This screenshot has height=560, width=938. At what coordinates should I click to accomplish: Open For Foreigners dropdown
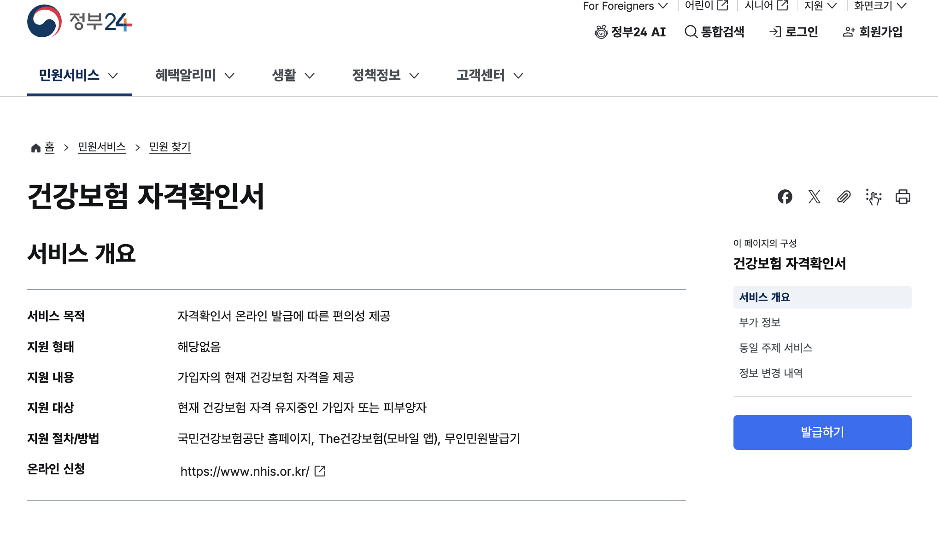625,6
